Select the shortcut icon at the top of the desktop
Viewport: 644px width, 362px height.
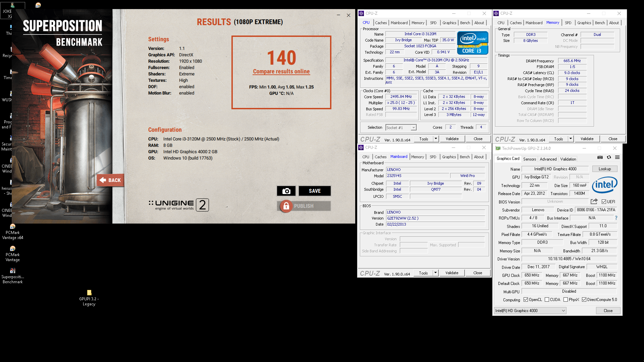(x=38, y=5)
